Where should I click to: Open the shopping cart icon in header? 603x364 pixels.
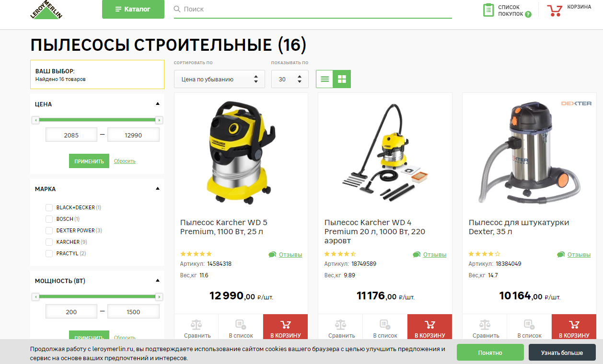[555, 10]
